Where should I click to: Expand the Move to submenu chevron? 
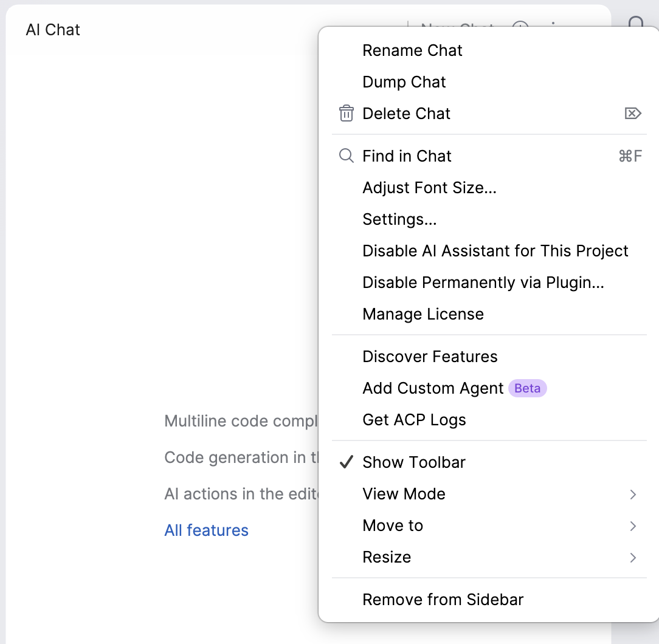(633, 526)
